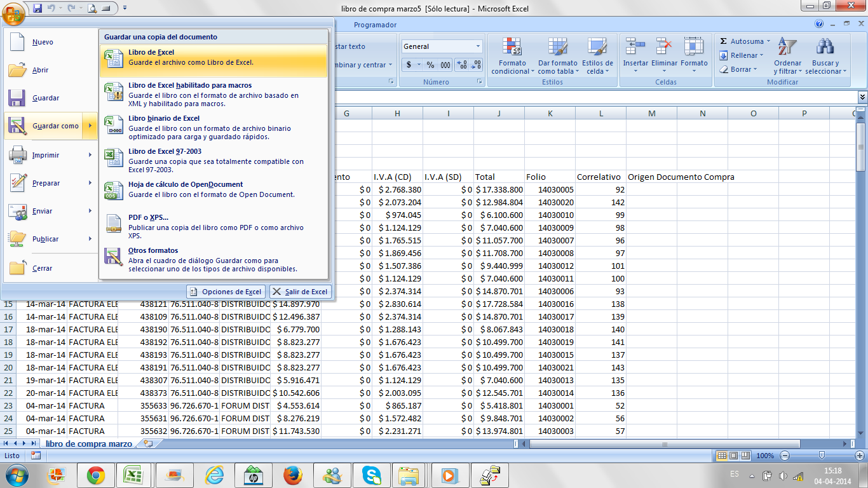Click the 100% zoom level button
The image size is (868, 488).
click(x=765, y=456)
